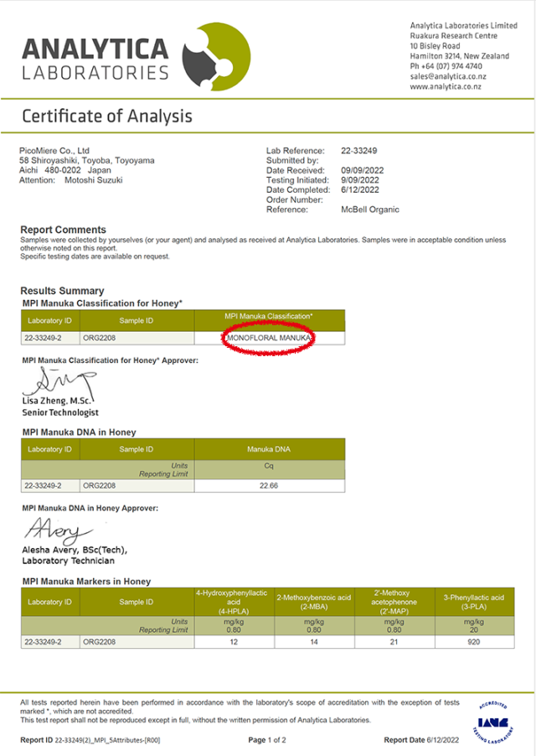This screenshot has width=536, height=756.
Task: Click the 'Senior Technologist' title
Action: tap(60, 412)
